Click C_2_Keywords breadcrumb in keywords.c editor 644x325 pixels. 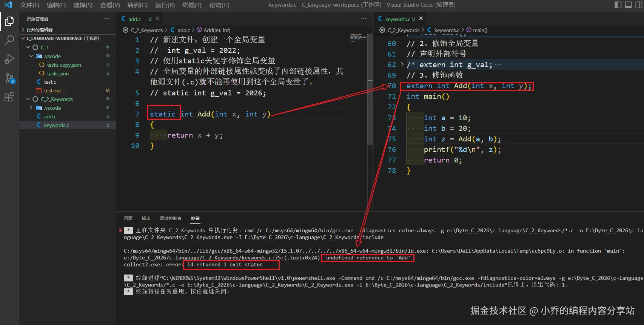(x=404, y=30)
